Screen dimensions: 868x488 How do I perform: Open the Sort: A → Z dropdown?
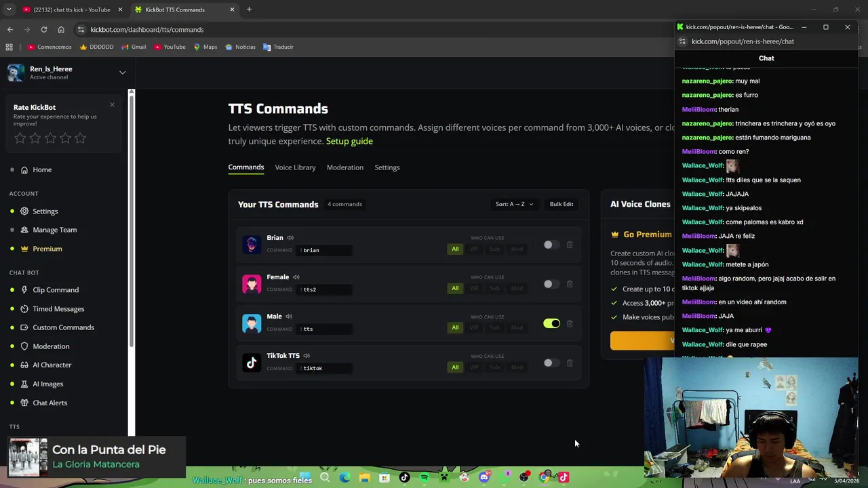pos(514,204)
